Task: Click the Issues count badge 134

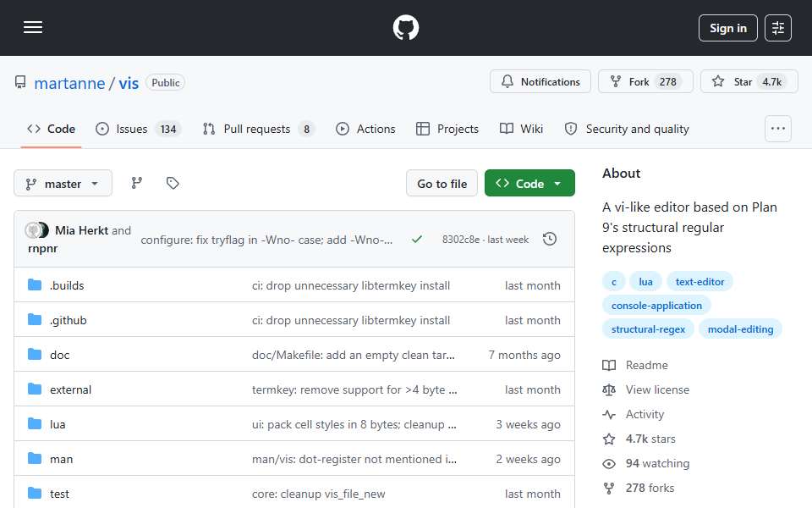Action: [168, 129]
